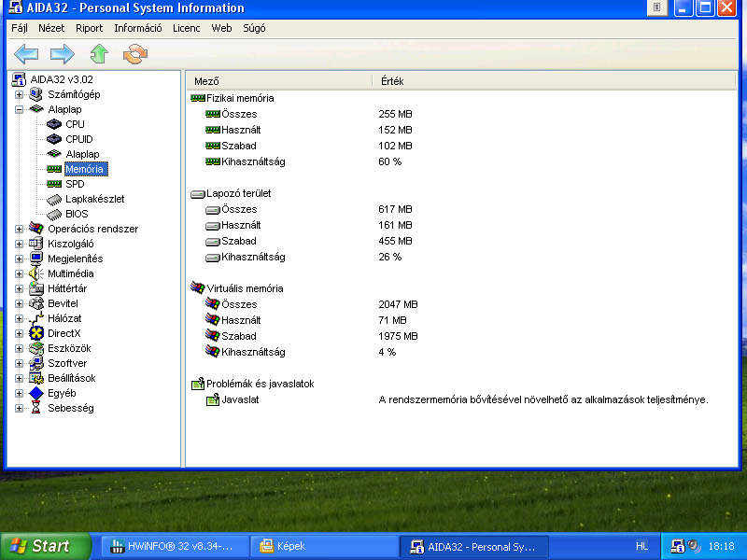Click the Back arrow toolbar icon
The width and height of the screenshot is (747, 560).
pos(26,54)
